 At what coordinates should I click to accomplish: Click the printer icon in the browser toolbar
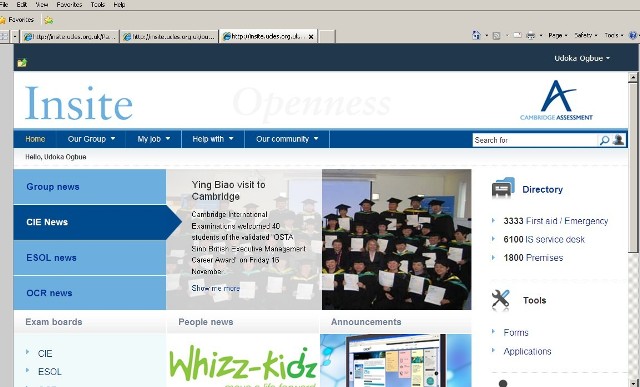coord(531,36)
